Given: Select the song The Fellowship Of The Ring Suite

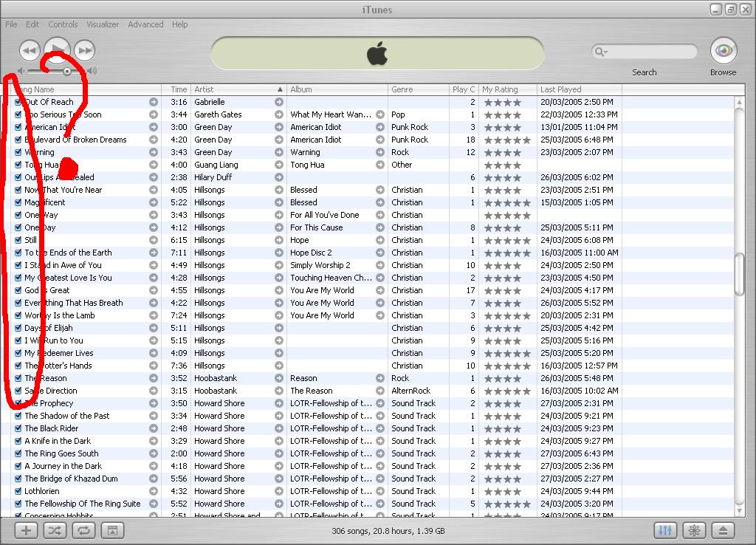Looking at the screenshot, I should click(83, 504).
